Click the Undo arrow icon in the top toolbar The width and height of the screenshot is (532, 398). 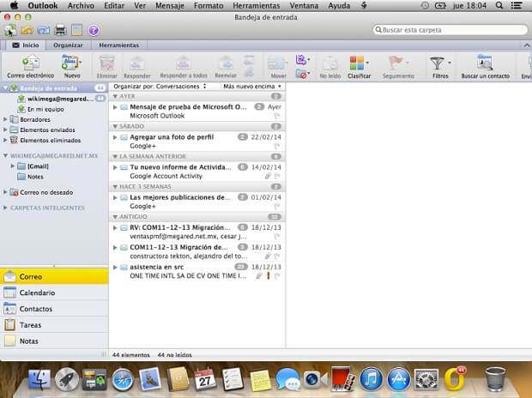(27, 31)
